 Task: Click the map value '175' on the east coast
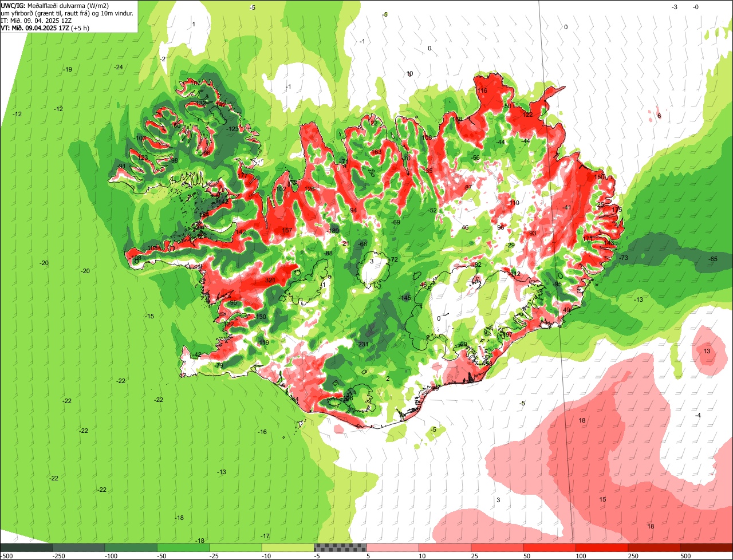(x=617, y=210)
